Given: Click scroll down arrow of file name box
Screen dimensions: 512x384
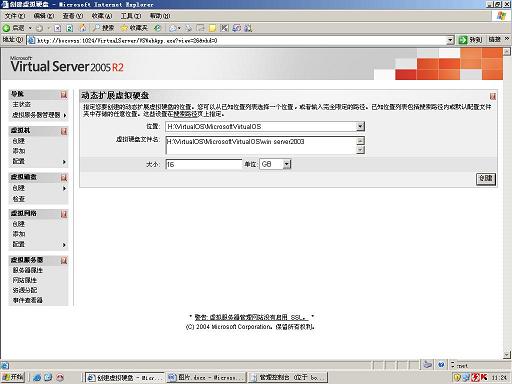Looking at the screenshot, I should pos(360,150).
